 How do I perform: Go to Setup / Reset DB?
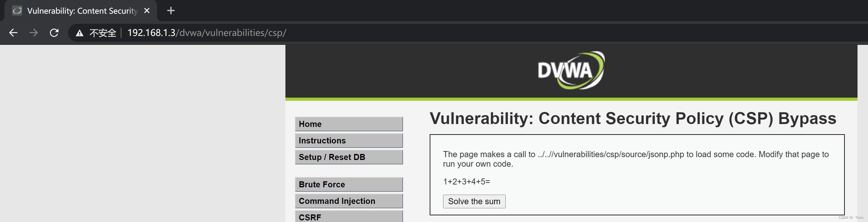[x=348, y=157]
